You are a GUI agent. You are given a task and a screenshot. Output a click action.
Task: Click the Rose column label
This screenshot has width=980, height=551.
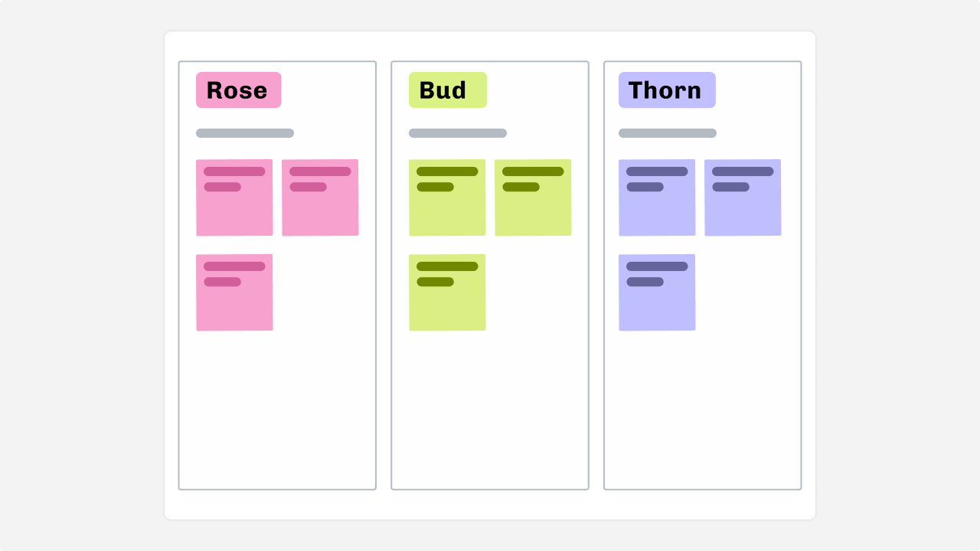[x=238, y=90]
